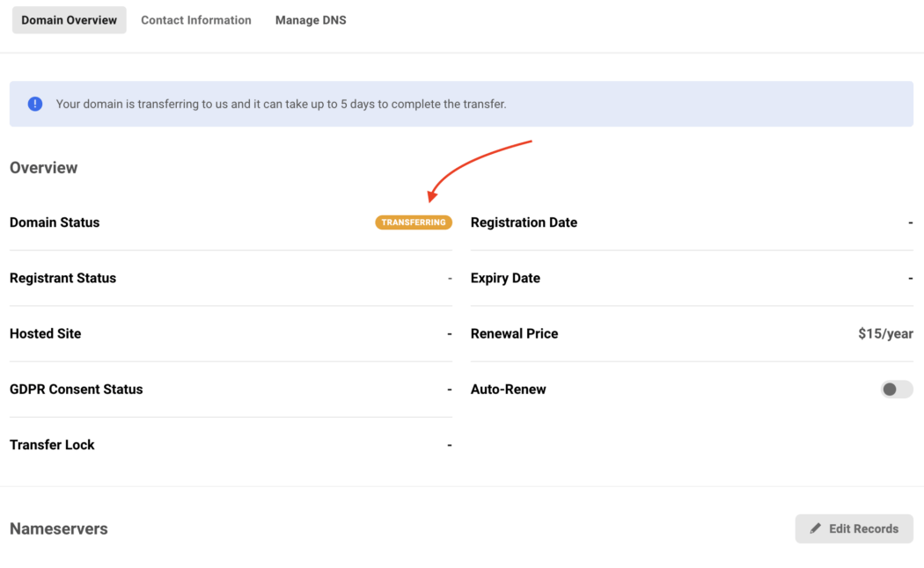Click the Renewal Price label
This screenshot has height=568, width=924.
click(514, 334)
